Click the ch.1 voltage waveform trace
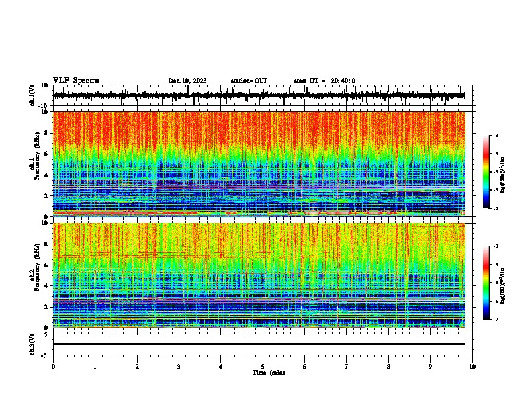This screenshot has height=411, width=532. pyautogui.click(x=259, y=95)
